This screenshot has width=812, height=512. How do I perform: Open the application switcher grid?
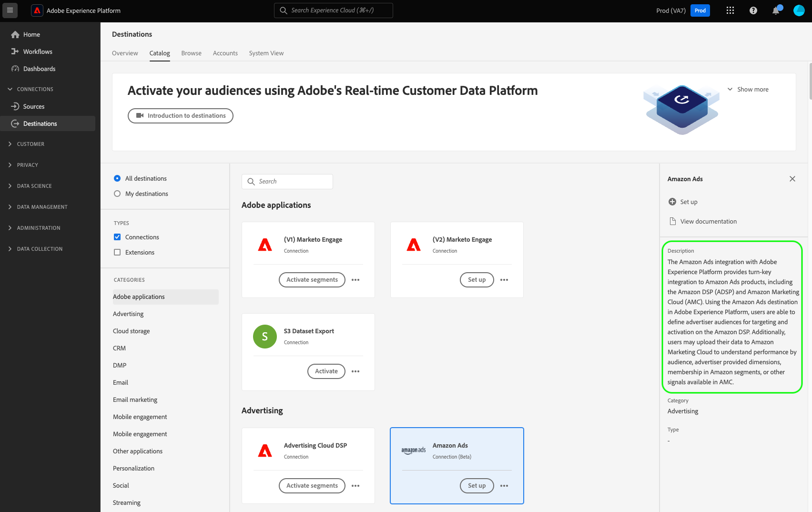click(x=730, y=10)
